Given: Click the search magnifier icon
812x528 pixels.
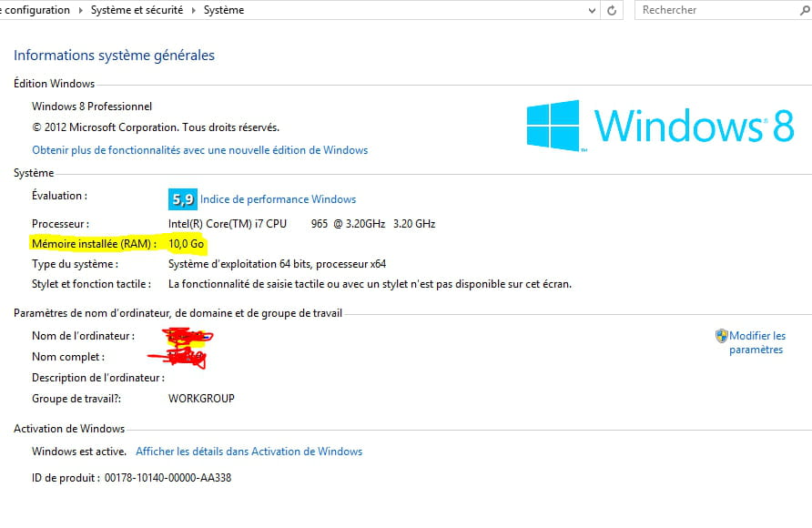Looking at the screenshot, I should tap(806, 10).
